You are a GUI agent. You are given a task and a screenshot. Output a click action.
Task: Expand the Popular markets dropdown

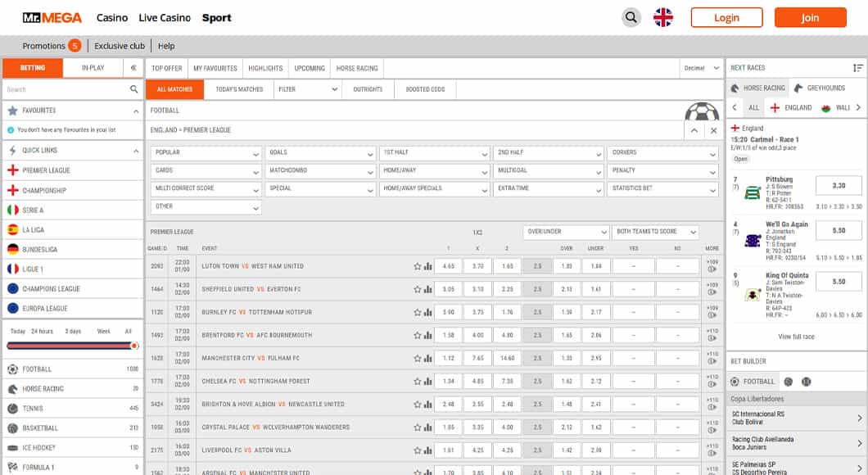click(x=206, y=152)
